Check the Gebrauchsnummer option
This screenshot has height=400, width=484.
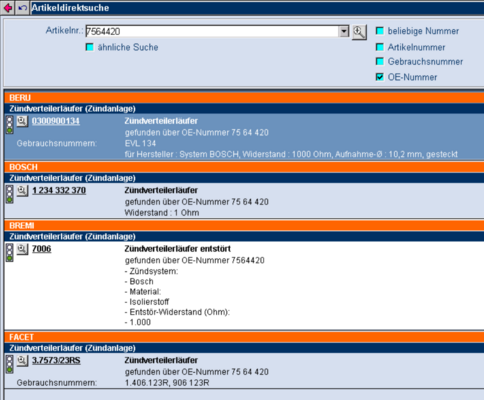(x=380, y=61)
